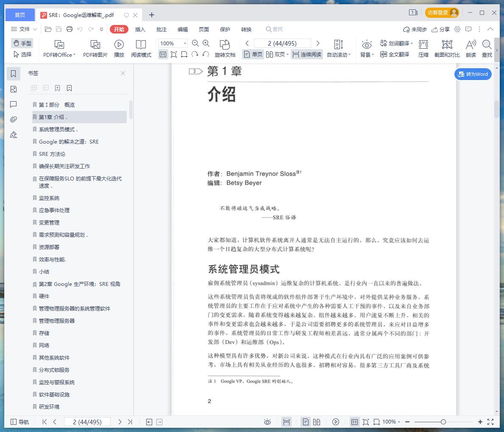Click 访客登录 login button
Screen dimensions: 504x432
pyautogui.click(x=442, y=13)
